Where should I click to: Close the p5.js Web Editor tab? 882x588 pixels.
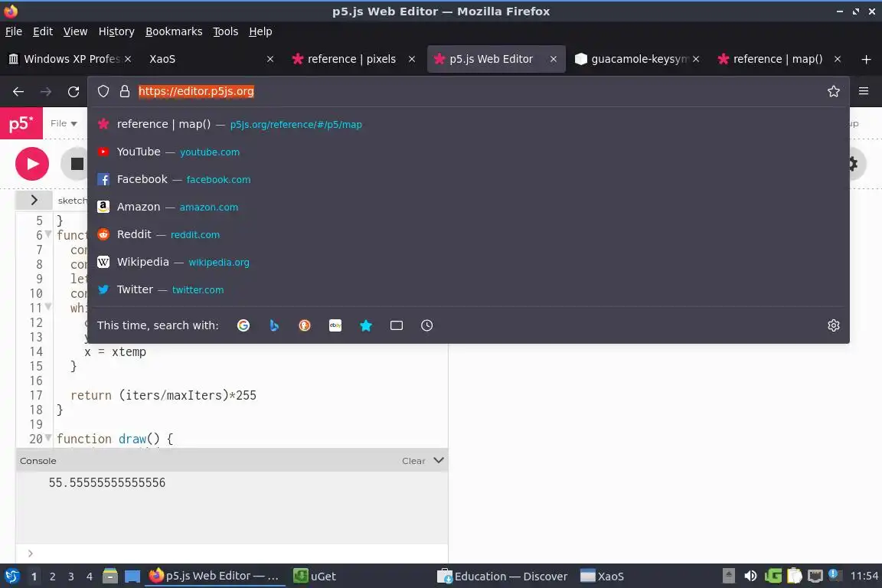[x=554, y=59]
